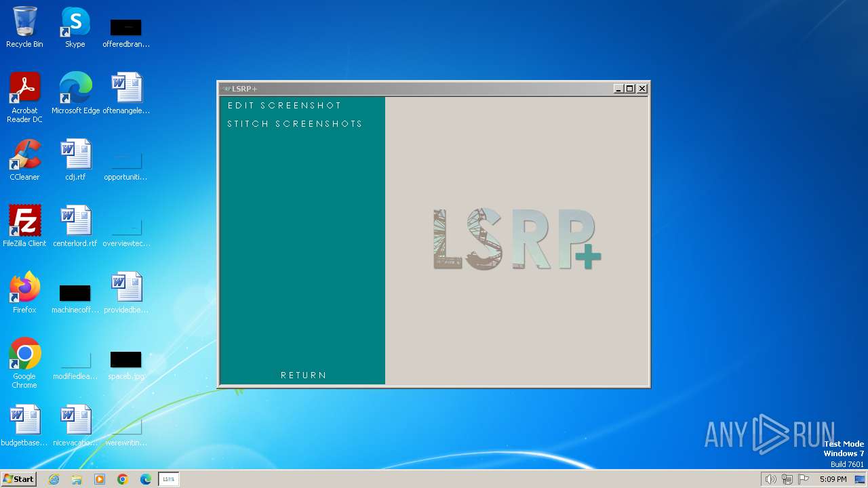Open Edge from the taskbar
The width and height of the screenshot is (868, 488).
click(x=146, y=479)
